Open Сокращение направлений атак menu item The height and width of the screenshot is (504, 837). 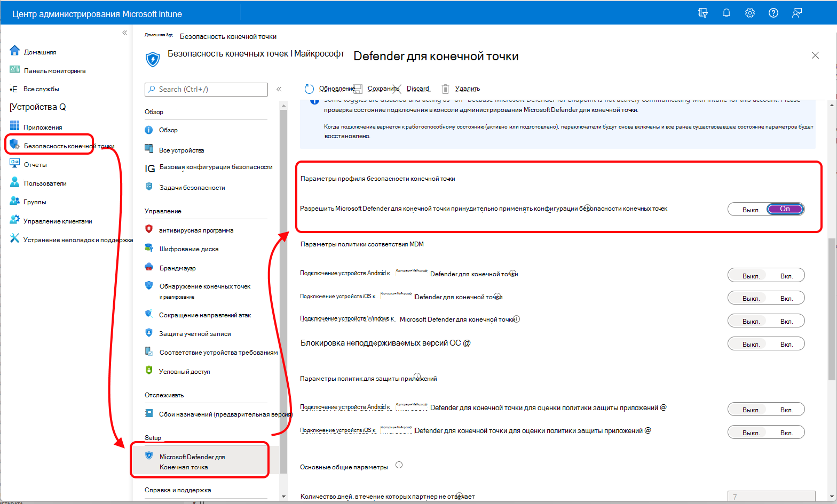click(x=206, y=315)
